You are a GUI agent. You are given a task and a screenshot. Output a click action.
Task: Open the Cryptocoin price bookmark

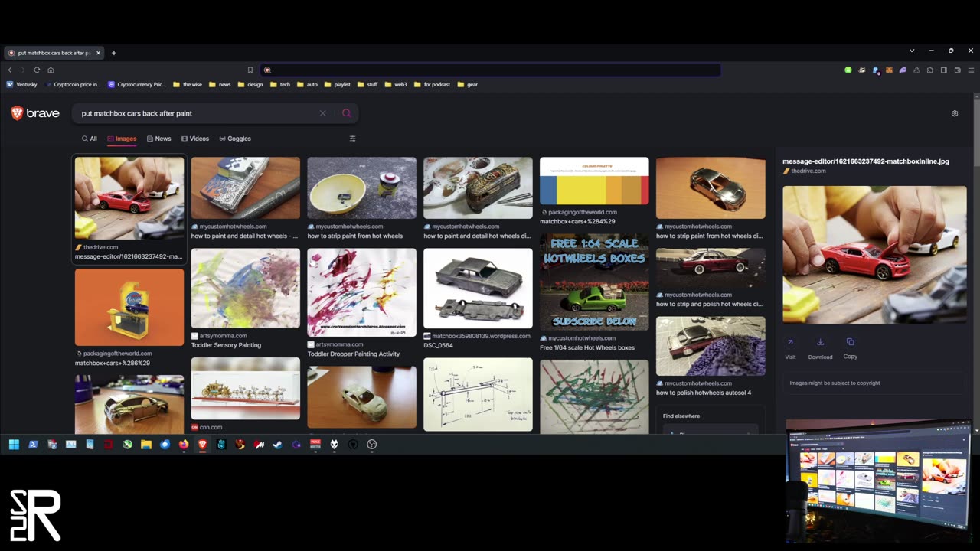point(73,84)
